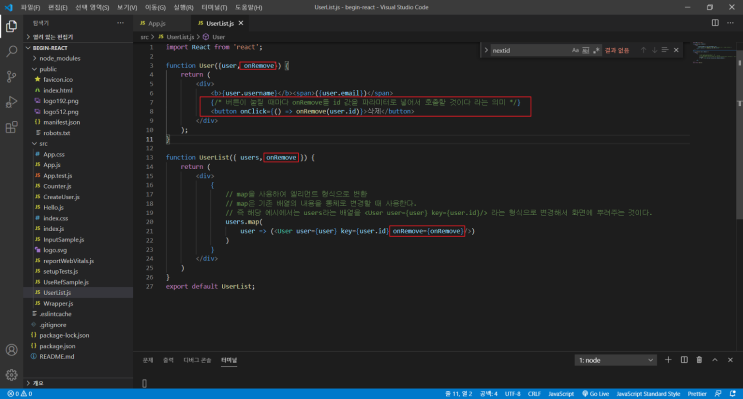This screenshot has width=743, height=399.
Task: Open the File menu
Action: click(30, 8)
